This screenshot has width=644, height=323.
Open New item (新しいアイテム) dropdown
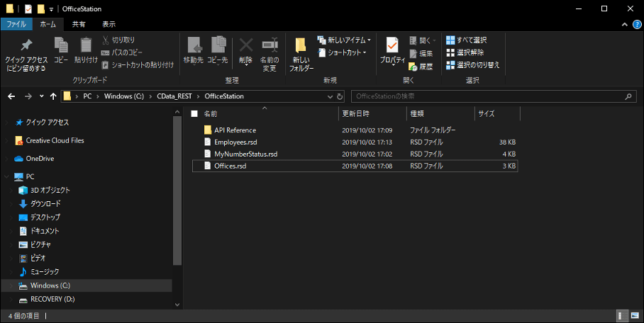point(344,40)
